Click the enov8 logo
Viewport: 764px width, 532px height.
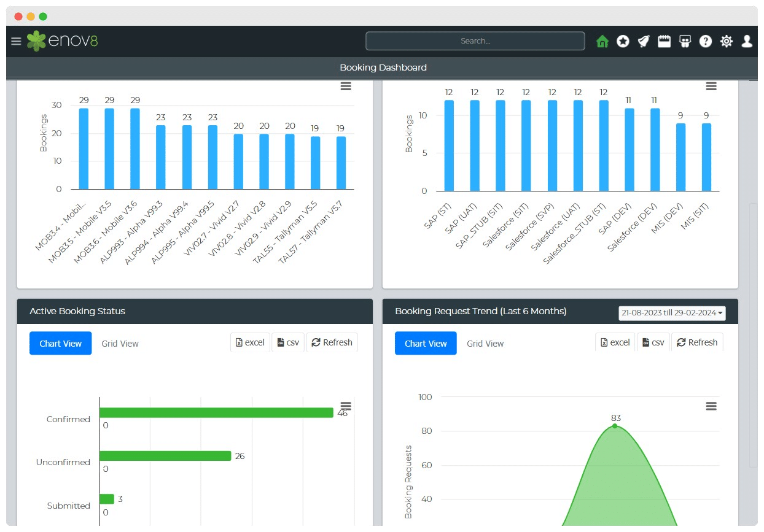pyautogui.click(x=62, y=41)
